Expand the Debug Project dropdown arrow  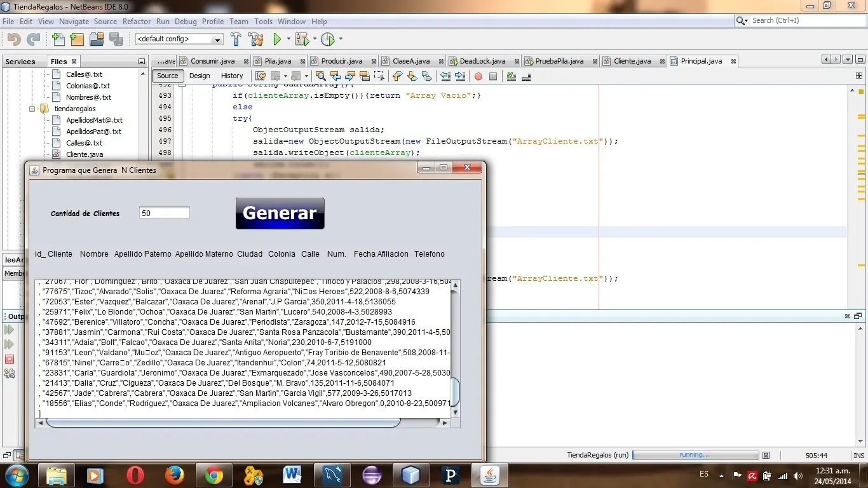click(x=313, y=39)
